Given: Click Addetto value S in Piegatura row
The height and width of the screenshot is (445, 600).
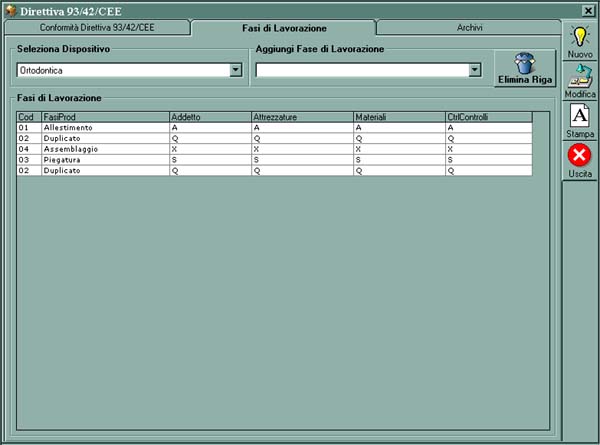Looking at the screenshot, I should click(x=210, y=160).
